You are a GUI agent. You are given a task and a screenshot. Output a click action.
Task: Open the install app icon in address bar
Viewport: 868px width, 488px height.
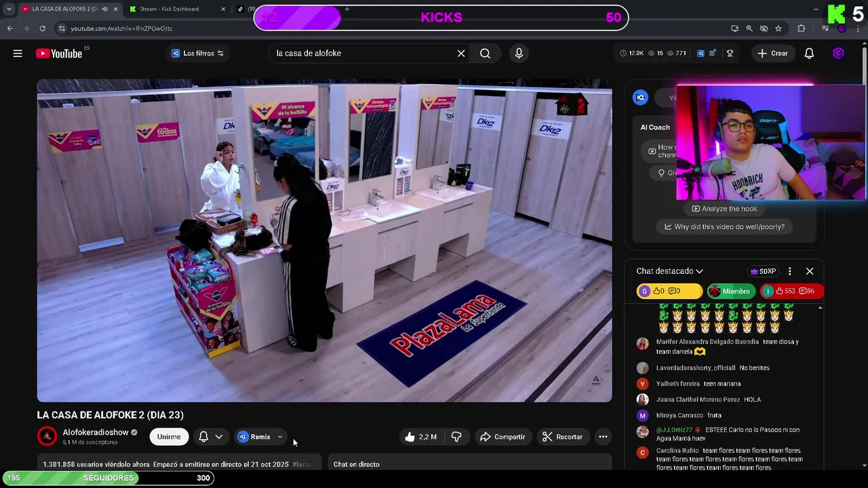[735, 28]
